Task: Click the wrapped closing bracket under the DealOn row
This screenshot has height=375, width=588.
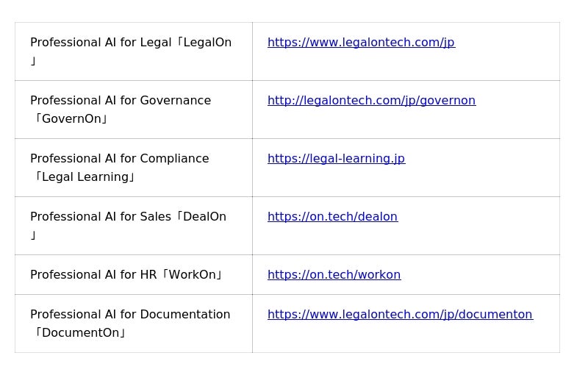Action: 33,235
